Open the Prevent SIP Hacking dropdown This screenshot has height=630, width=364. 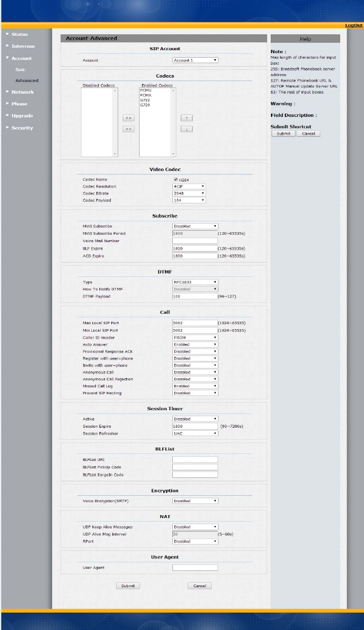[x=195, y=393]
